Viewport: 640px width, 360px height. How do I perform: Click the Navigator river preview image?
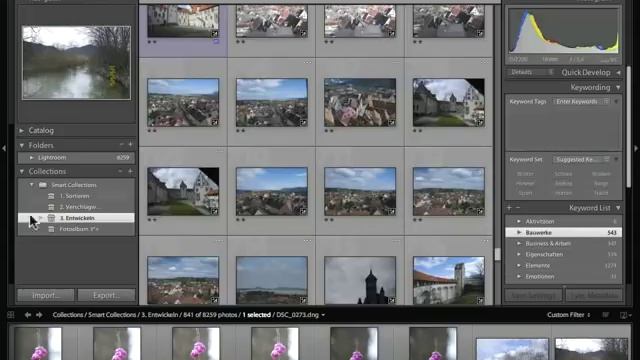coord(76,63)
